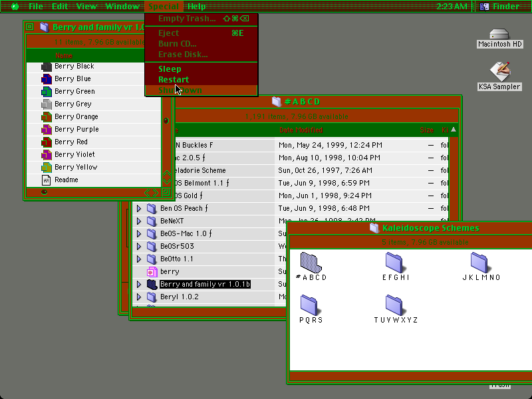532x399 pixels.
Task: Select the Berry Black scheme file icon
Action: [46, 66]
